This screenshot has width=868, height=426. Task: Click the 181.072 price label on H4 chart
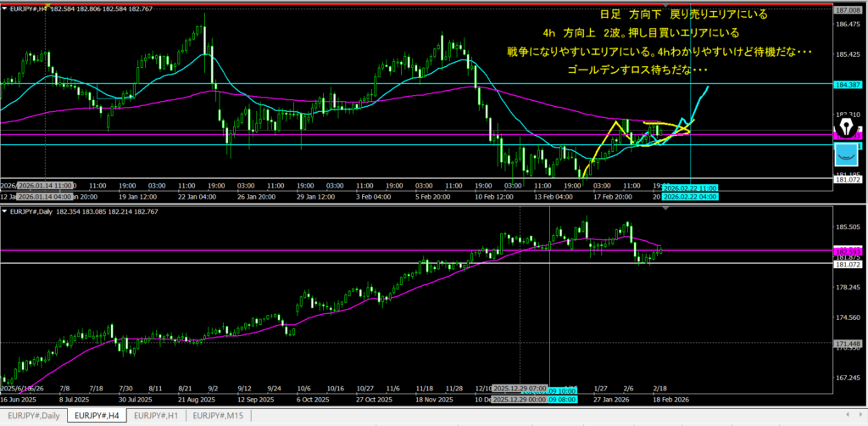848,179
